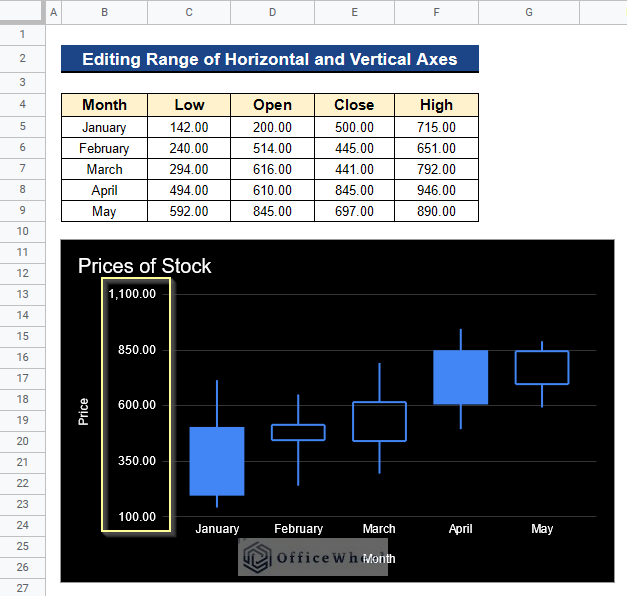
Task: Click the cell with value 592.00
Action: click(189, 211)
